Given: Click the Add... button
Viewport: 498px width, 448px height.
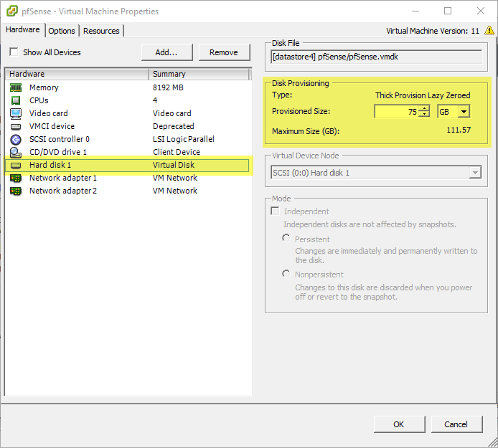Looking at the screenshot, I should [166, 52].
